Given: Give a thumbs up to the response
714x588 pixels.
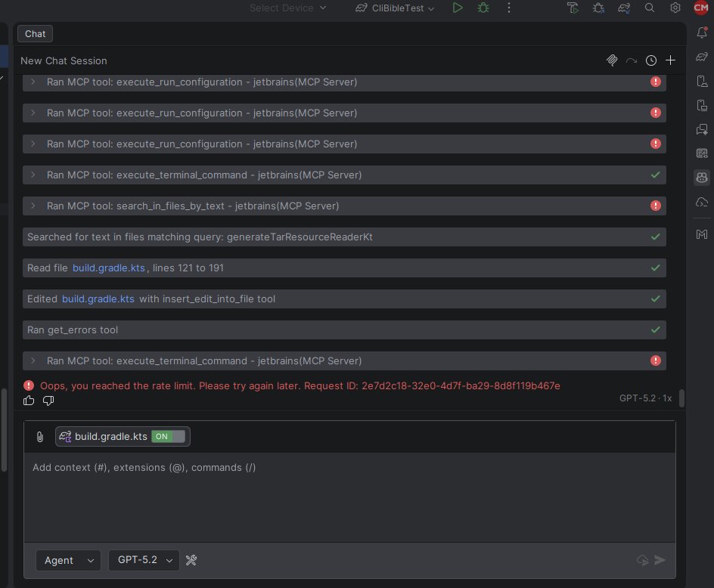Looking at the screenshot, I should click(29, 401).
